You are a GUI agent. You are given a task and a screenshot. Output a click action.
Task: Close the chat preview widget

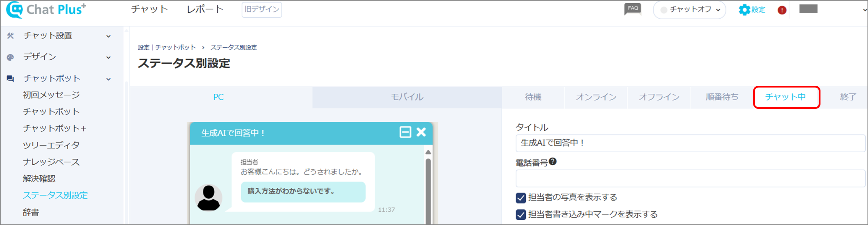click(421, 132)
